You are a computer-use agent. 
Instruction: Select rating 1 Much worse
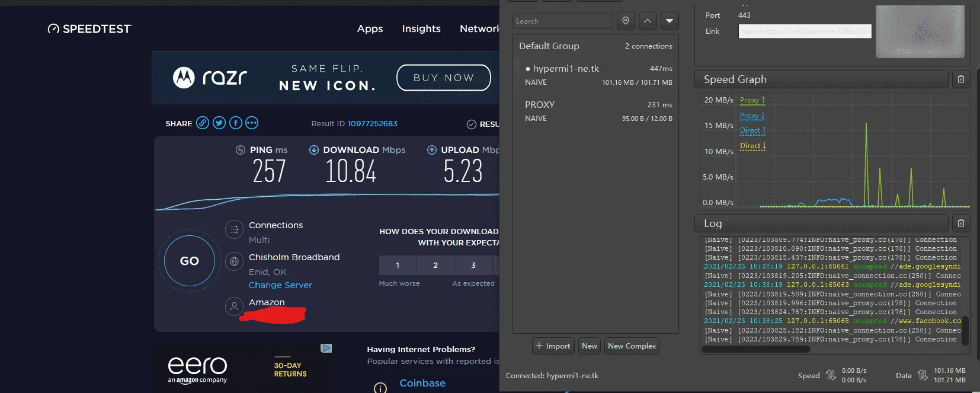point(398,265)
